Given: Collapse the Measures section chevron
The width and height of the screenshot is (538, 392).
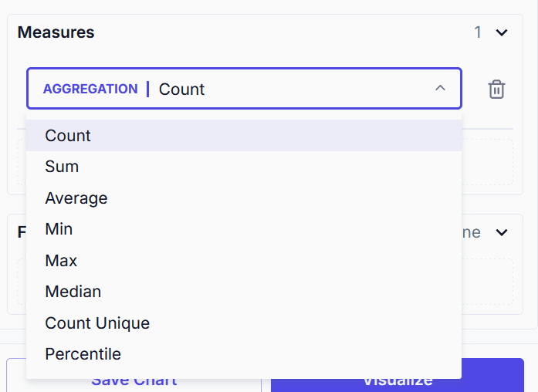Looking at the screenshot, I should 502,32.
